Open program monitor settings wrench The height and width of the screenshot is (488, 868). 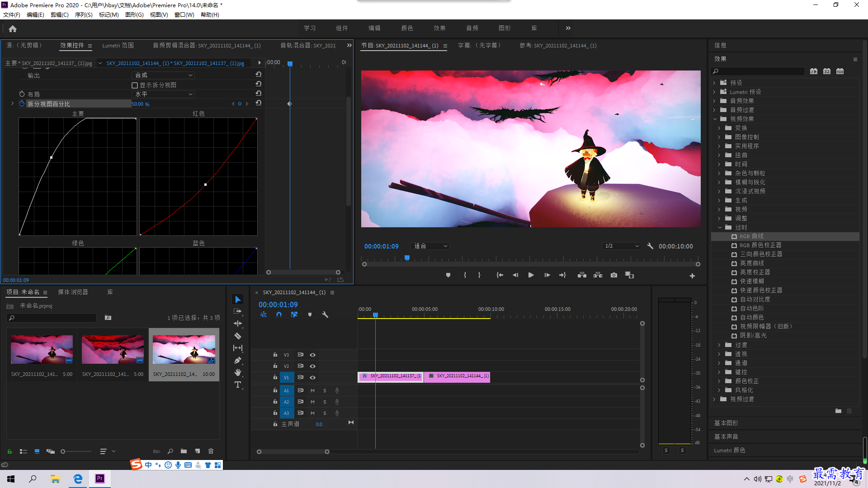point(650,246)
